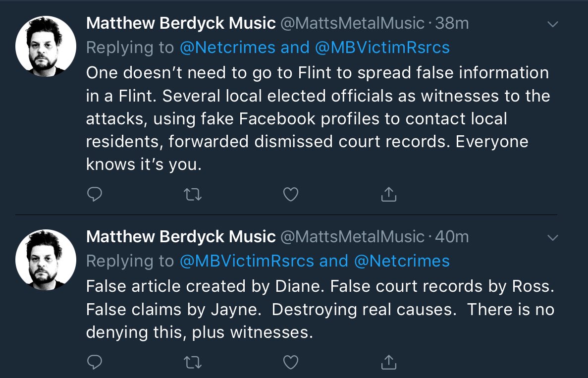Open chevron menu on the 40m tweet
The height and width of the screenshot is (378, 588).
(x=553, y=238)
